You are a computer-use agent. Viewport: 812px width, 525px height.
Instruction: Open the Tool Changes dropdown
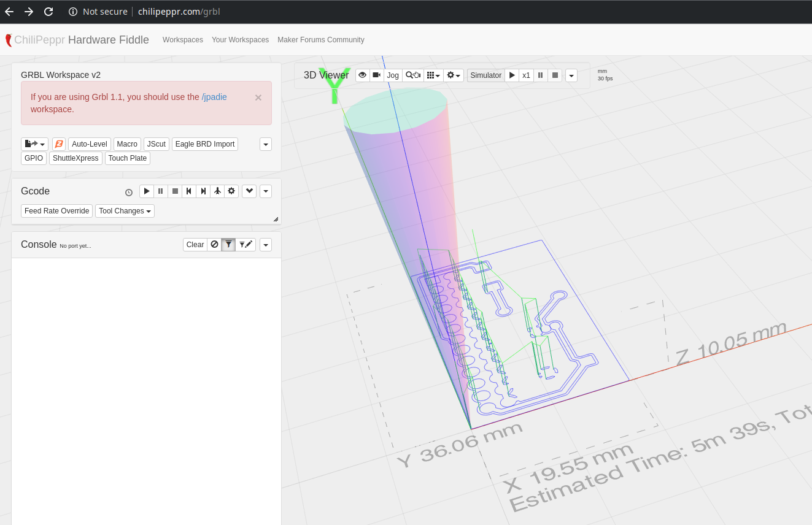click(125, 211)
